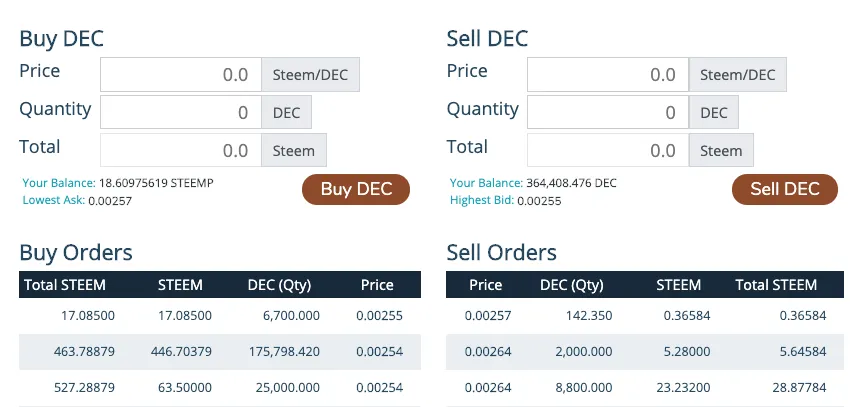Viewport: 850px width, 407px height.
Task: Focus the Buy DEC Quantity input field
Action: tap(181, 112)
